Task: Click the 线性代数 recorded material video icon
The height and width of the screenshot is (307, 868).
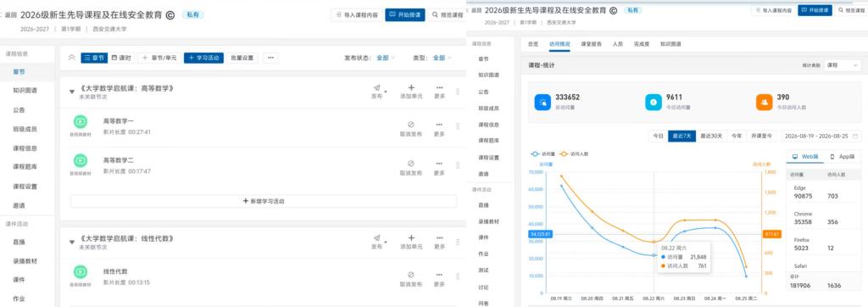Action: tap(81, 271)
